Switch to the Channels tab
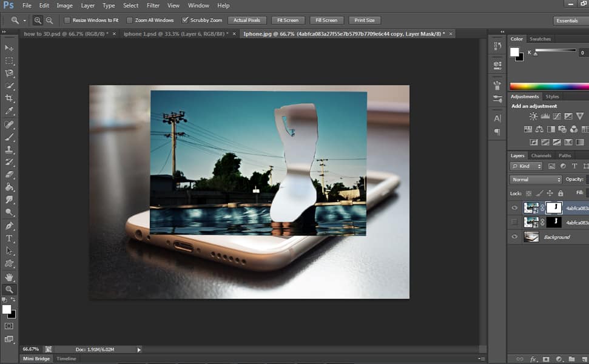589x364 pixels. (x=541, y=155)
